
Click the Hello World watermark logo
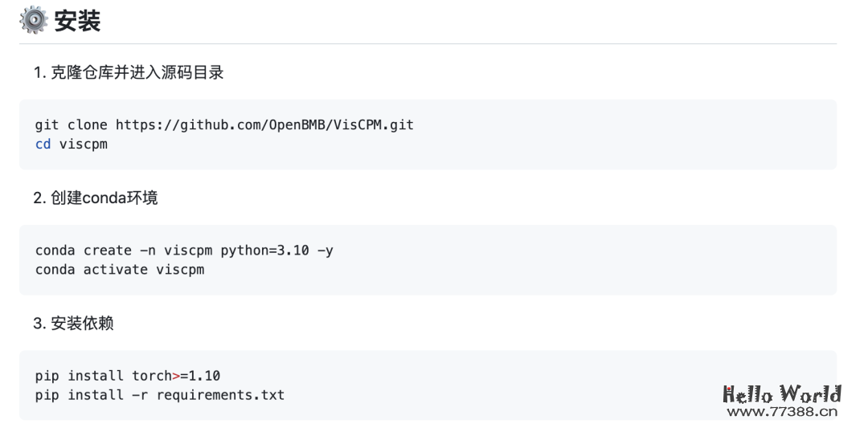(781, 394)
